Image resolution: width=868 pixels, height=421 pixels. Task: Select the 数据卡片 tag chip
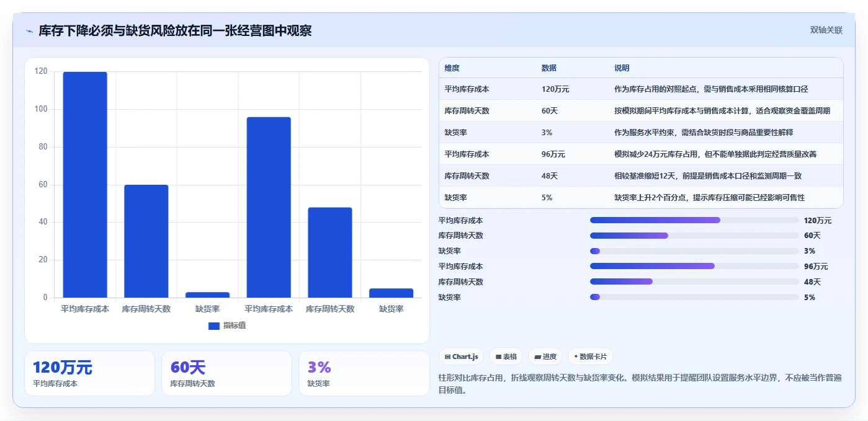[x=590, y=357]
